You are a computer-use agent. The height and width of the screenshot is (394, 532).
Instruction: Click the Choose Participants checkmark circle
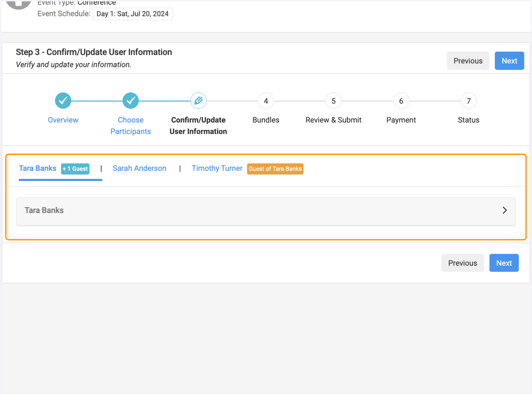(x=131, y=101)
